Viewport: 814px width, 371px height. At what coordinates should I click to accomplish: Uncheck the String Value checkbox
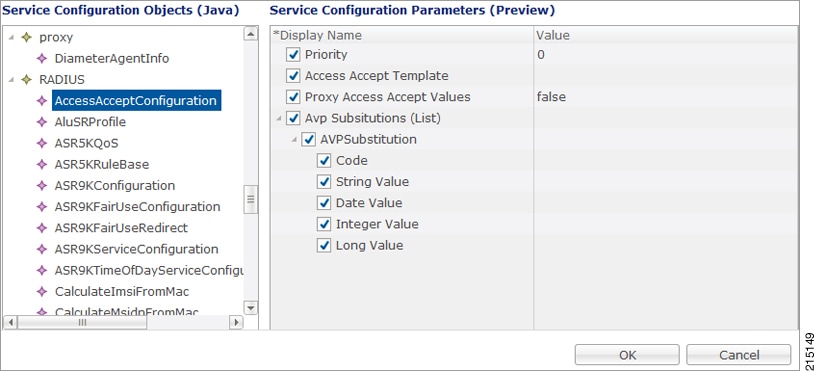coord(324,182)
